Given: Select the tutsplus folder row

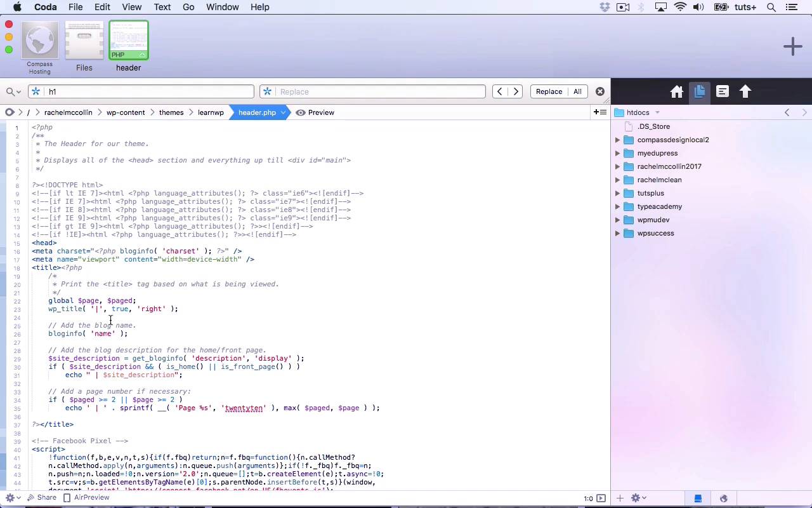Looking at the screenshot, I should click(710, 193).
